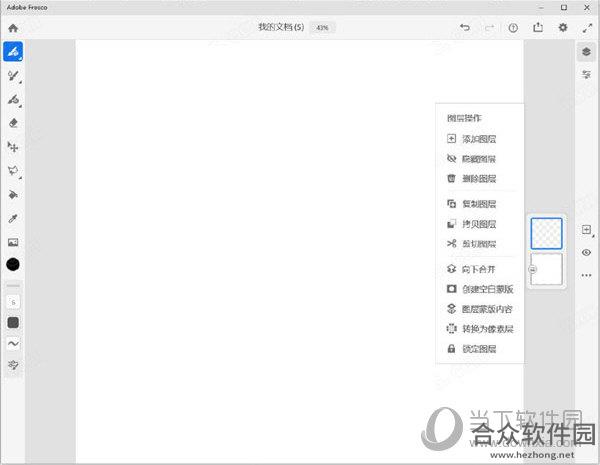
Task: Open the Layer Properties sliders icon
Action: click(586, 74)
